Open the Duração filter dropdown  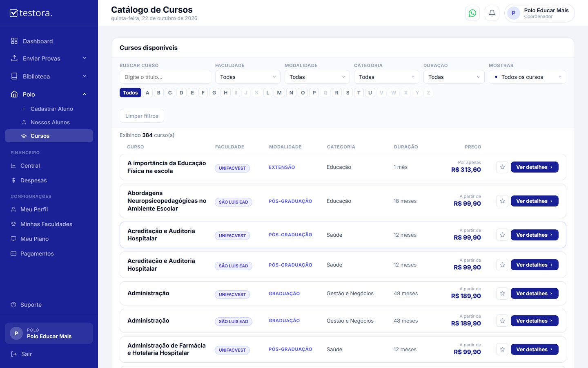(x=454, y=77)
